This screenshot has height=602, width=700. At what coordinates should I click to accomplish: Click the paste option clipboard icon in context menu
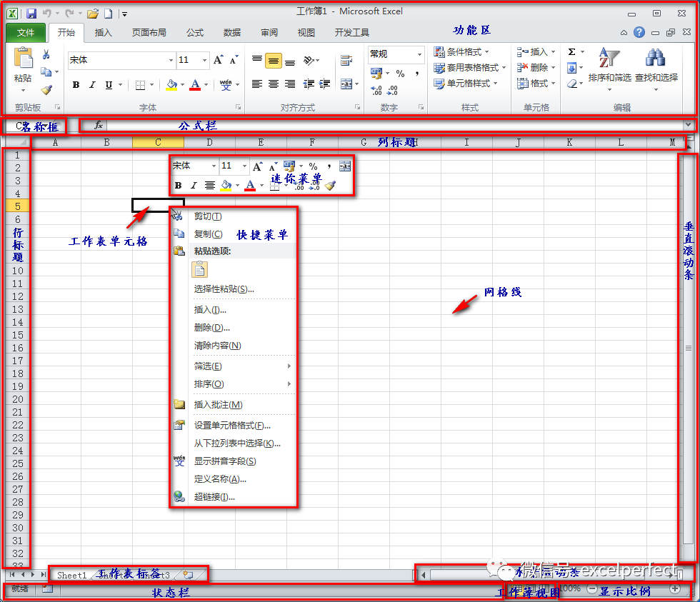(199, 269)
